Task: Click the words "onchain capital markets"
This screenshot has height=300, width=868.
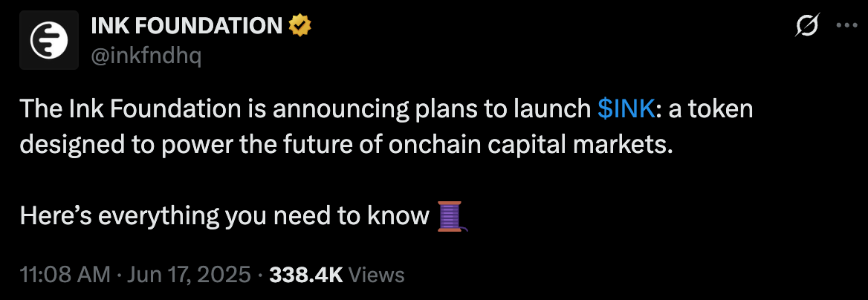Action: (x=531, y=145)
